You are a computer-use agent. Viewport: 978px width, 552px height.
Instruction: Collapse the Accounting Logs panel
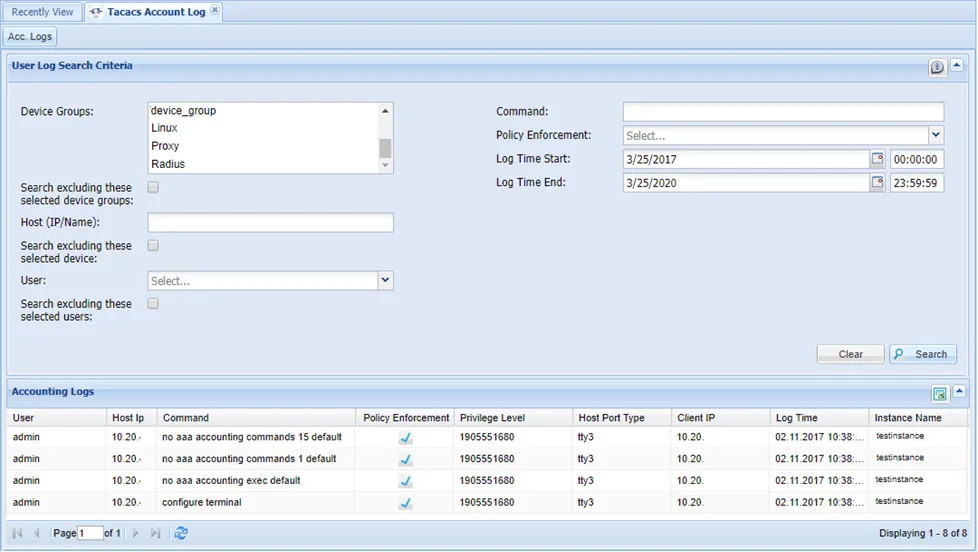(x=959, y=392)
